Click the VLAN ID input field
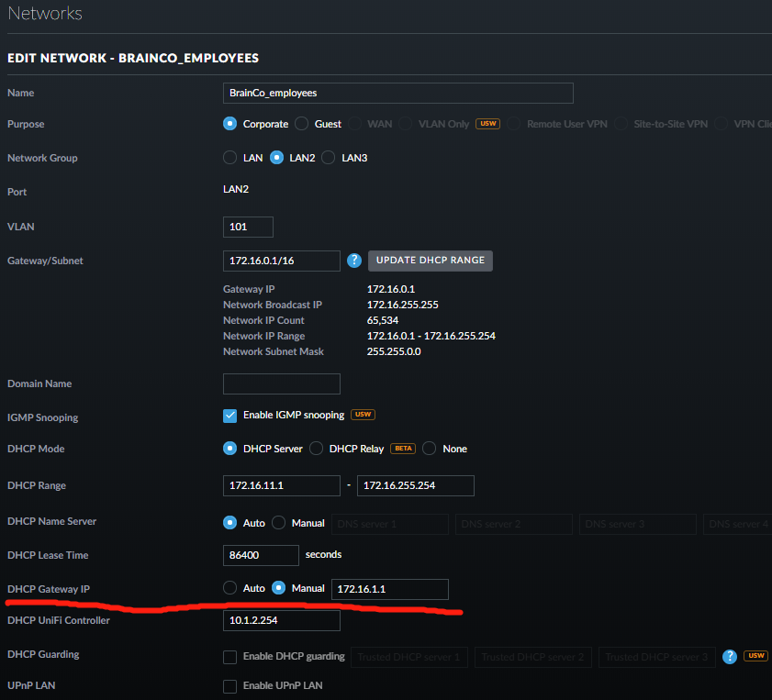 coord(248,227)
